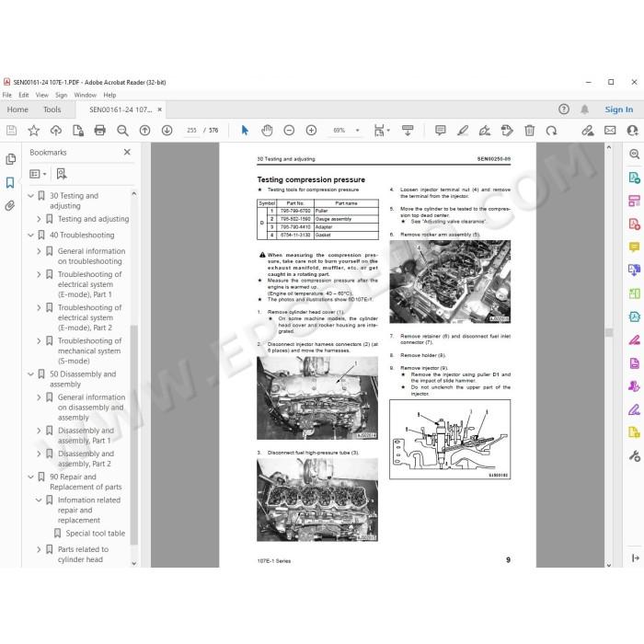Switch to the Tools tab
The image size is (644, 644).
(52, 109)
